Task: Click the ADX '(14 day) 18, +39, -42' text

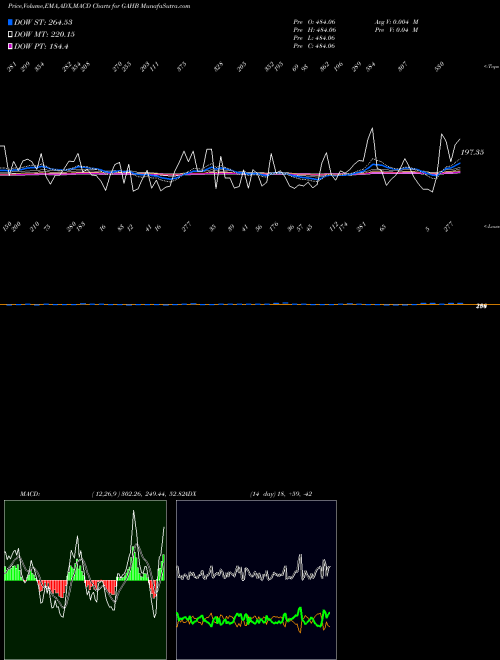Action: (281, 494)
